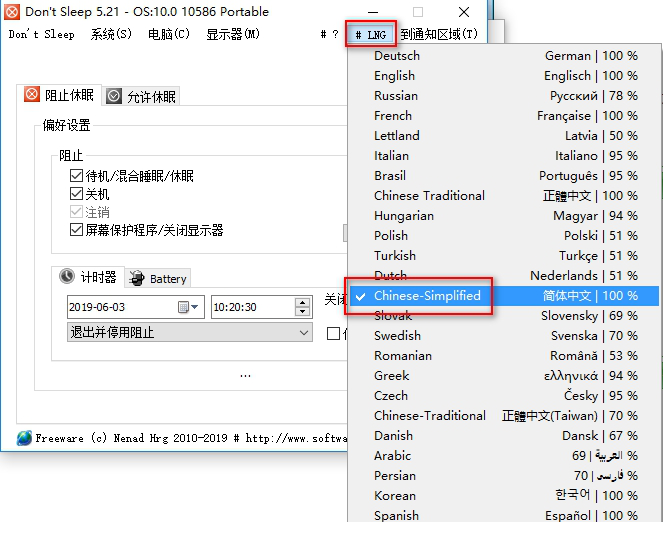This screenshot has height=542, width=663.
Task: Select Turkish language
Action: point(506,255)
